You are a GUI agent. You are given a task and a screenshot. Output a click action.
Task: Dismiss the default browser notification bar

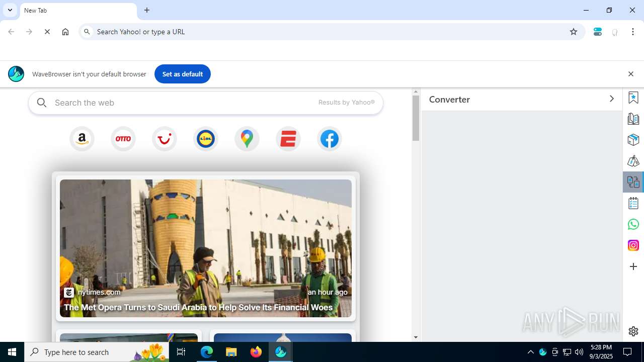pyautogui.click(x=630, y=74)
